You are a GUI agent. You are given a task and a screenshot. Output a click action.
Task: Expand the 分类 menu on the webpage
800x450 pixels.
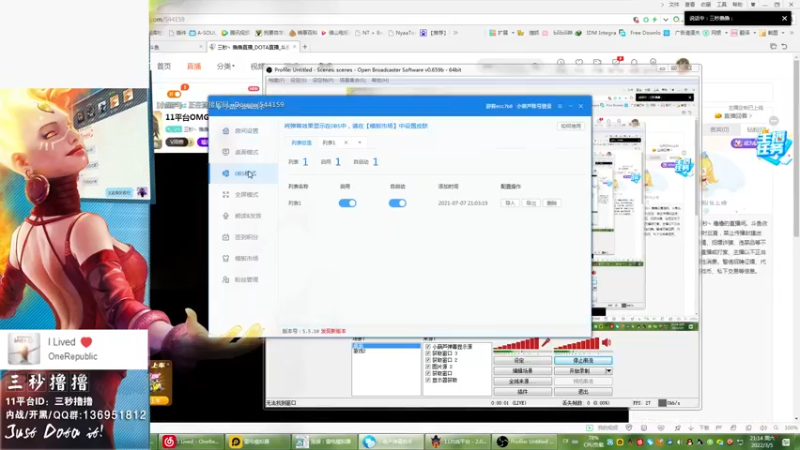[226, 66]
